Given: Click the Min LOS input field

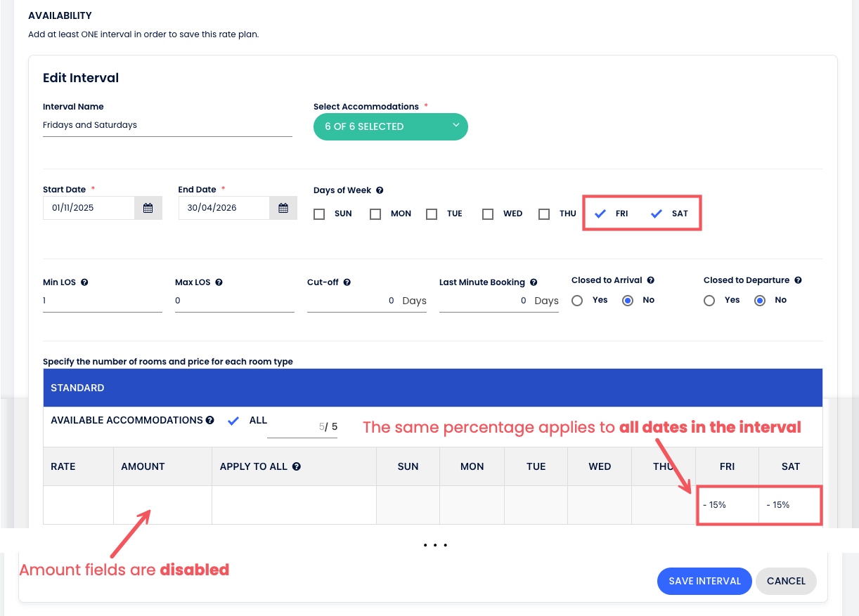Looking at the screenshot, I should tap(103, 301).
